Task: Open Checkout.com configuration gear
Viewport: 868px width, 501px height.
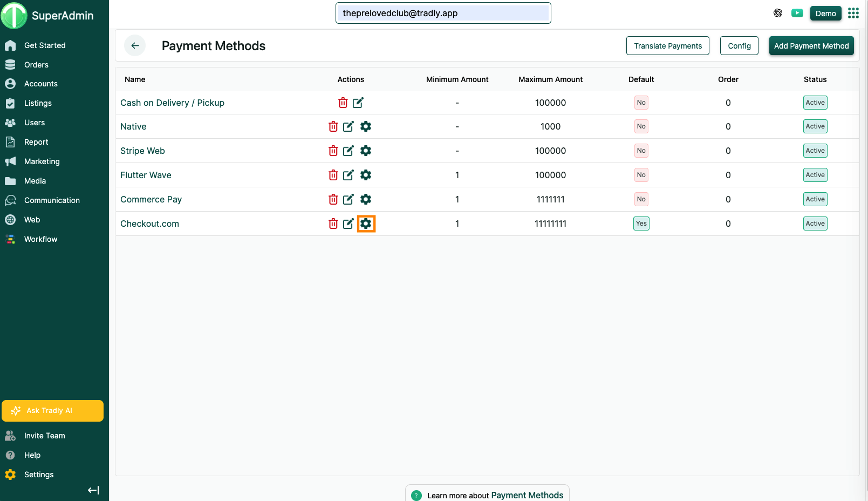Action: coord(366,224)
